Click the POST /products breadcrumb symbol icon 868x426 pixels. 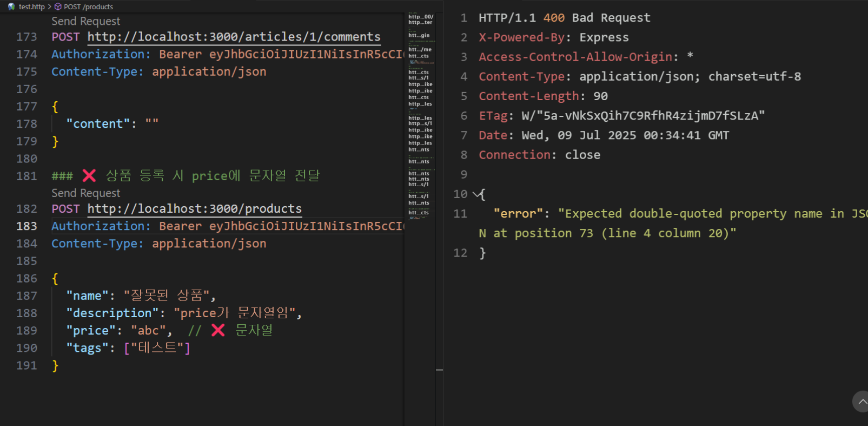pos(58,6)
